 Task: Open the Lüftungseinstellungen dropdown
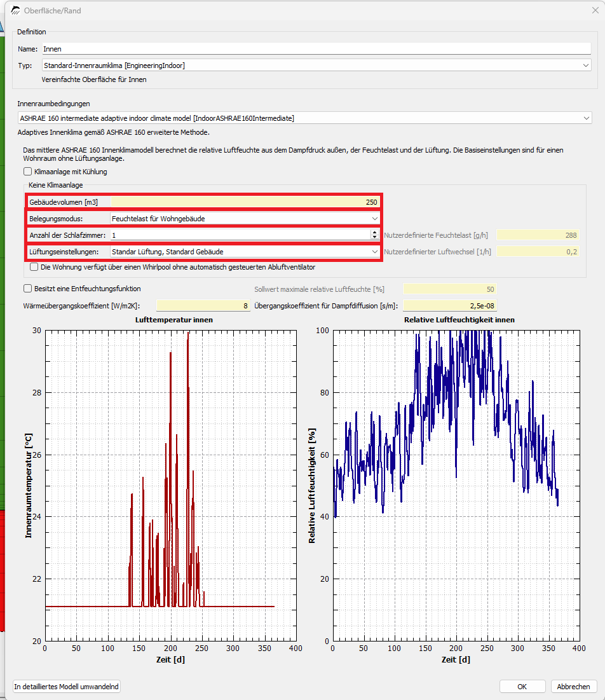245,252
